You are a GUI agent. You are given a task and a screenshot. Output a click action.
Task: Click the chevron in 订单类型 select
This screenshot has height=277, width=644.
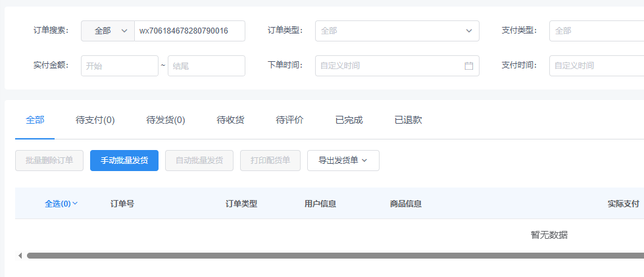(x=469, y=31)
